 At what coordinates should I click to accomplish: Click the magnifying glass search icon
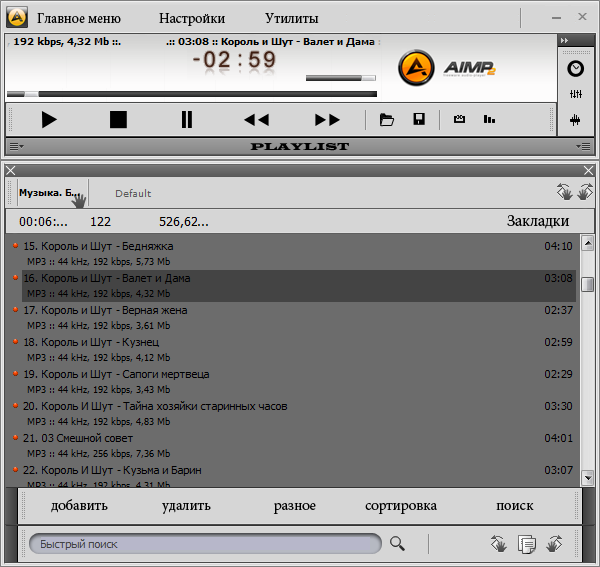tap(397, 544)
